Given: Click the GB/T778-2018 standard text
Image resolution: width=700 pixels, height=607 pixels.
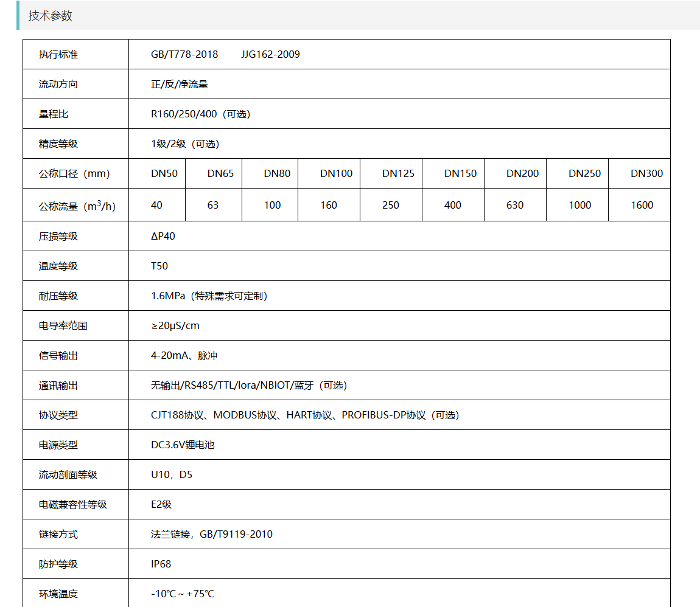Looking at the screenshot, I should 184,54.
